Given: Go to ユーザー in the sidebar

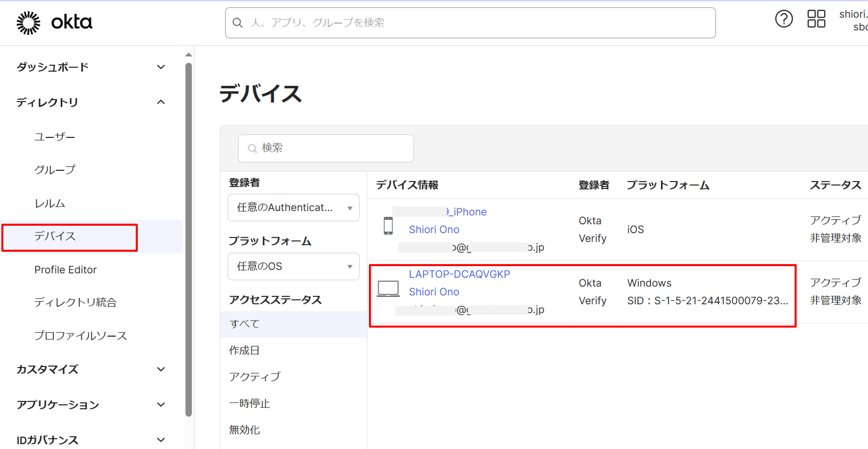Looking at the screenshot, I should tap(55, 137).
